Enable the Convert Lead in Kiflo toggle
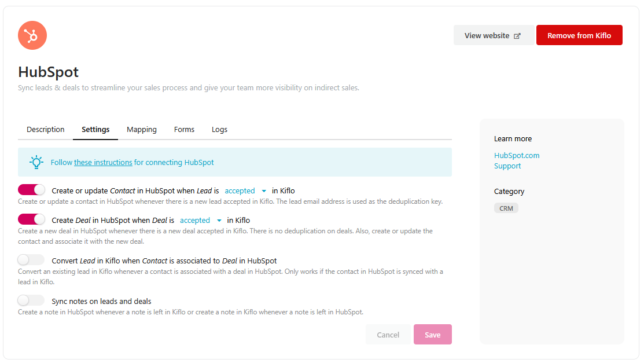This screenshot has height=363, width=644. tap(31, 260)
